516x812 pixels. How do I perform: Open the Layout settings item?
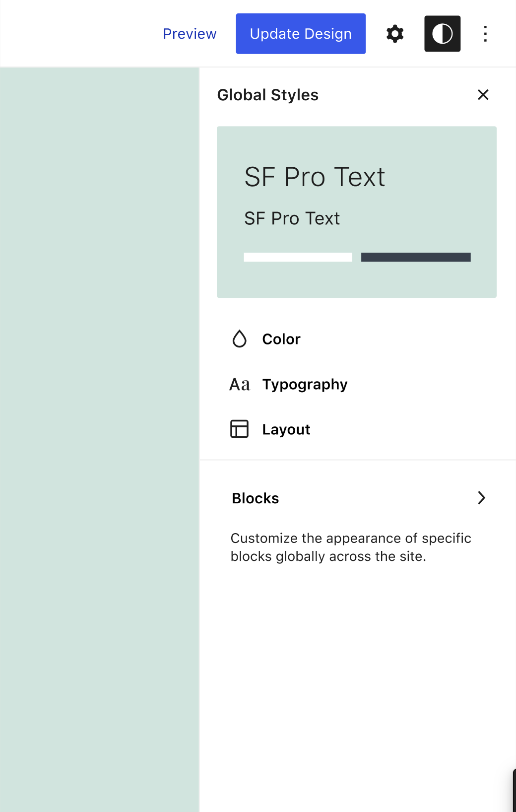286,429
